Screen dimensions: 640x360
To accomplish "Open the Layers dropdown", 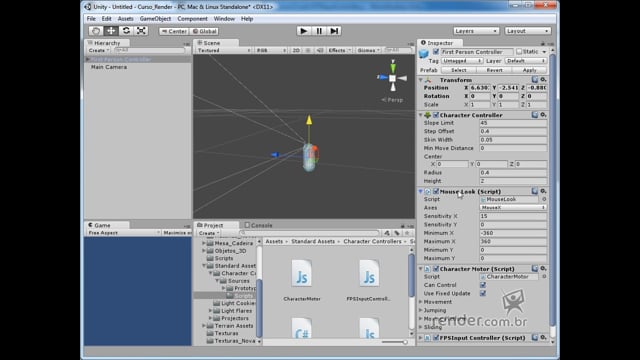I will (x=476, y=31).
